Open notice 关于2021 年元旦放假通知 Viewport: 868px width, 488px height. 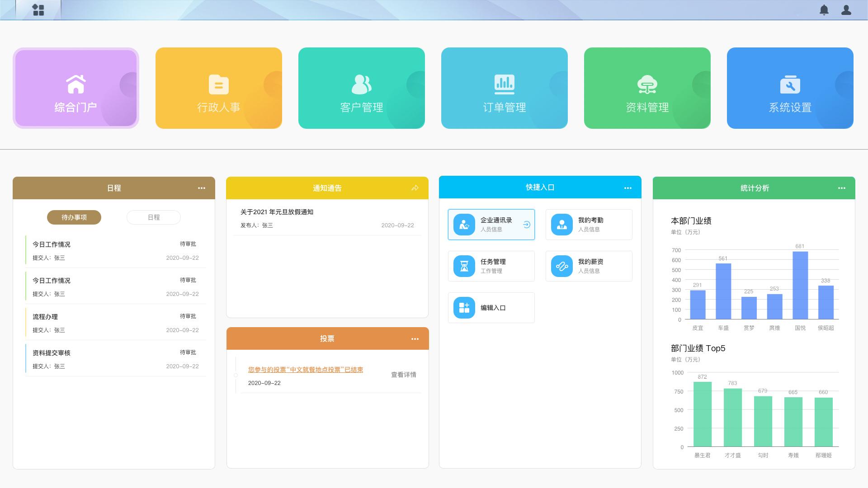(x=277, y=212)
